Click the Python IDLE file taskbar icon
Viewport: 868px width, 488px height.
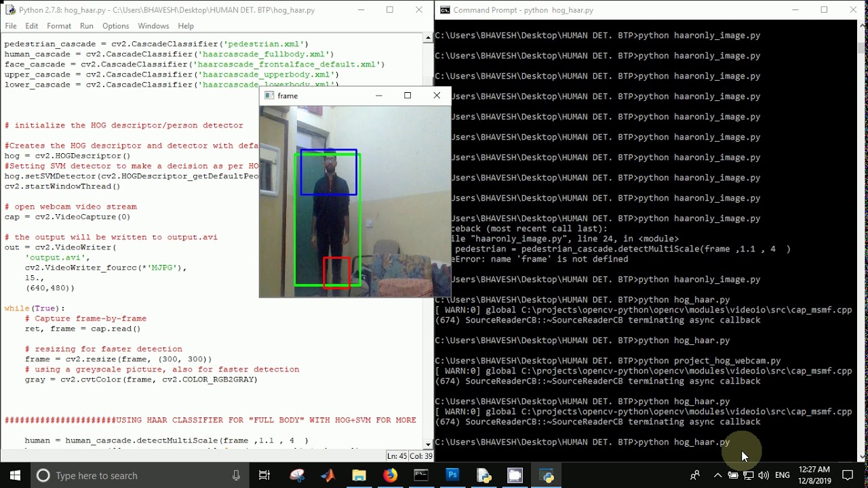click(x=484, y=476)
